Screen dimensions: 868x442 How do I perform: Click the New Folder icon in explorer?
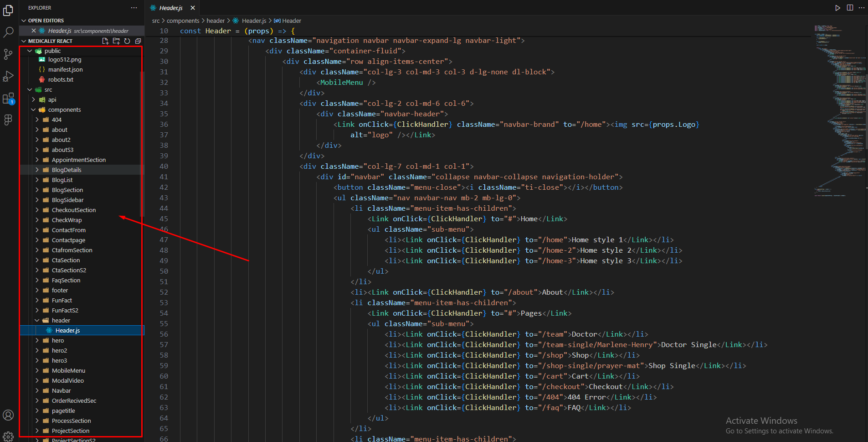(116, 41)
